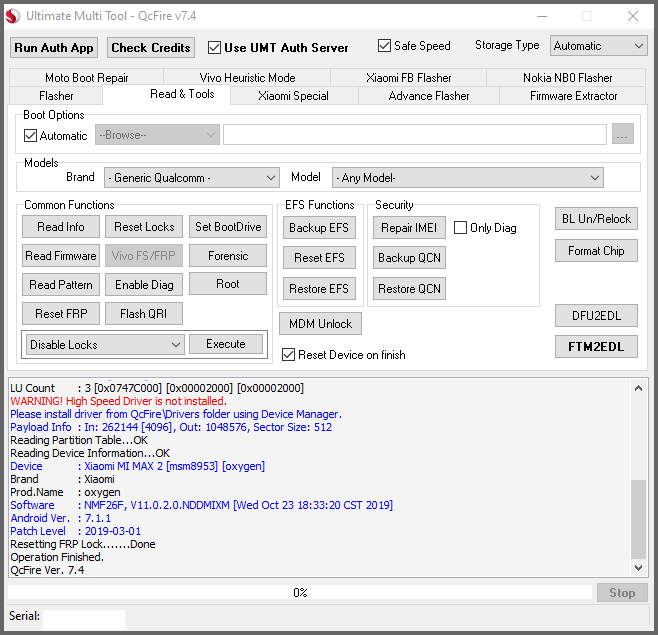
Task: Click the FTM2EDL button
Action: (x=596, y=347)
